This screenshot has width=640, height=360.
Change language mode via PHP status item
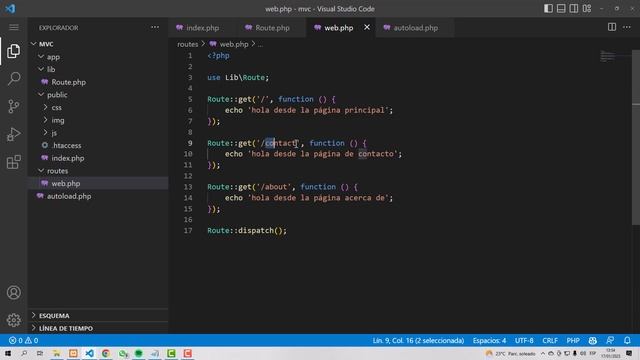click(x=573, y=340)
